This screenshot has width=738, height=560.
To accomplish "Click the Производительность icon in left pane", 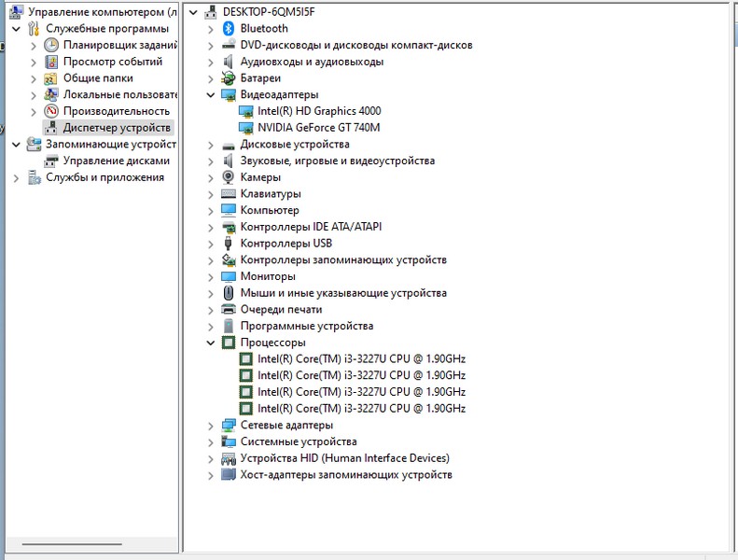I will pos(51,111).
